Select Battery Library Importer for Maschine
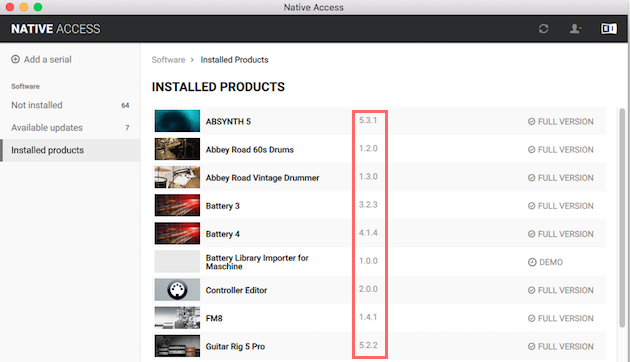 [x=257, y=262]
